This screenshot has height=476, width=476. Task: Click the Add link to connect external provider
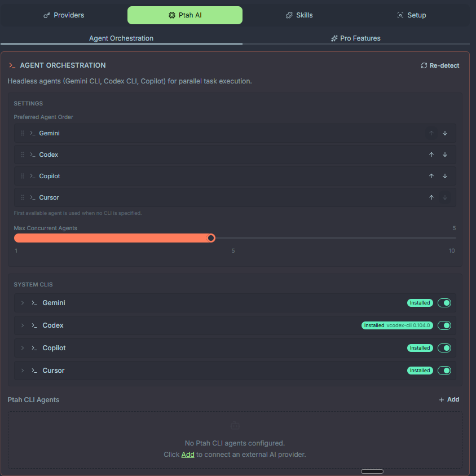(188, 454)
